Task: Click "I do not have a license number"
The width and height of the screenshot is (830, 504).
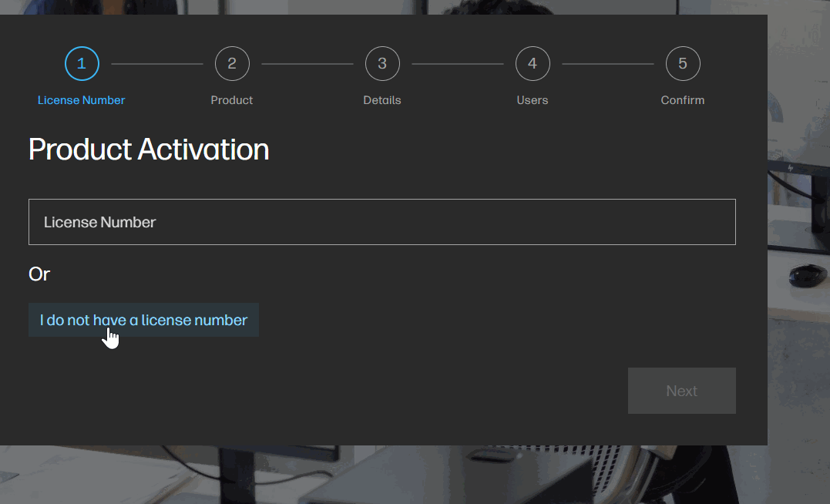Action: pyautogui.click(x=143, y=320)
